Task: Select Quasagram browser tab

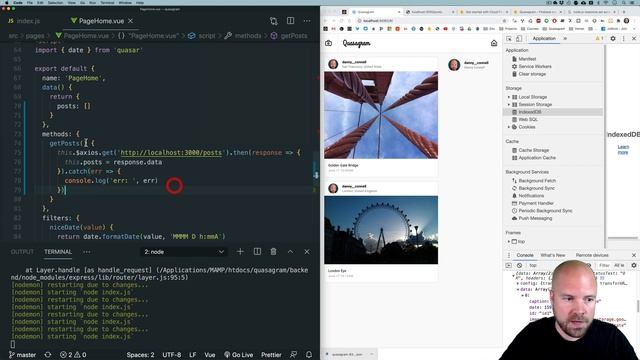Action: pyautogui.click(x=376, y=12)
